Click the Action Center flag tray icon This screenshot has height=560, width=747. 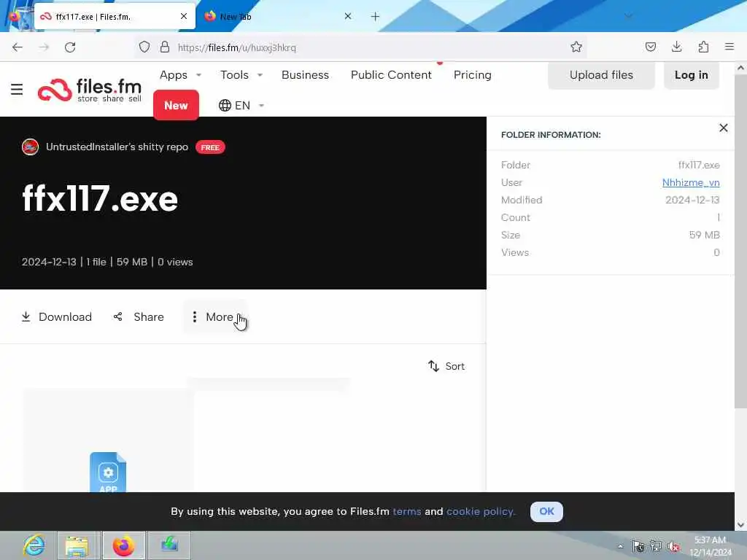pos(638,546)
